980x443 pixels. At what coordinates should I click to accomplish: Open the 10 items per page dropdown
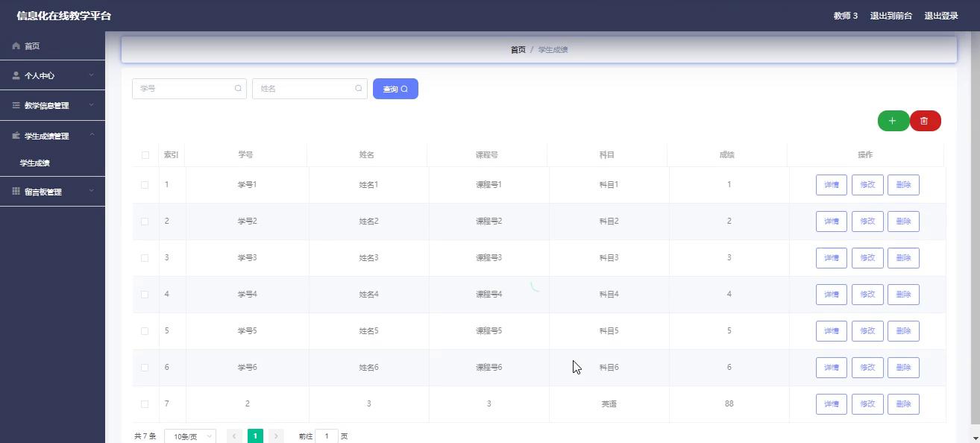(189, 436)
